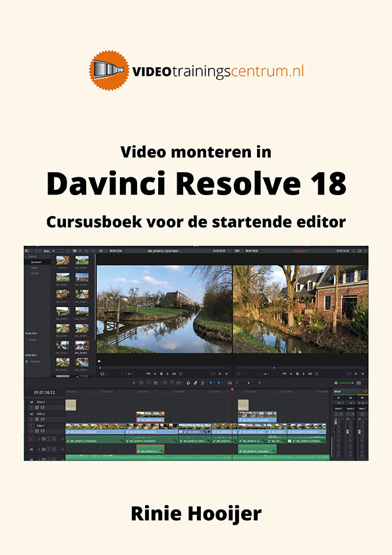Image resolution: width=392 pixels, height=555 pixels.
Task: Click the red-outlined selected clip thumbnail
Action: click(82, 345)
